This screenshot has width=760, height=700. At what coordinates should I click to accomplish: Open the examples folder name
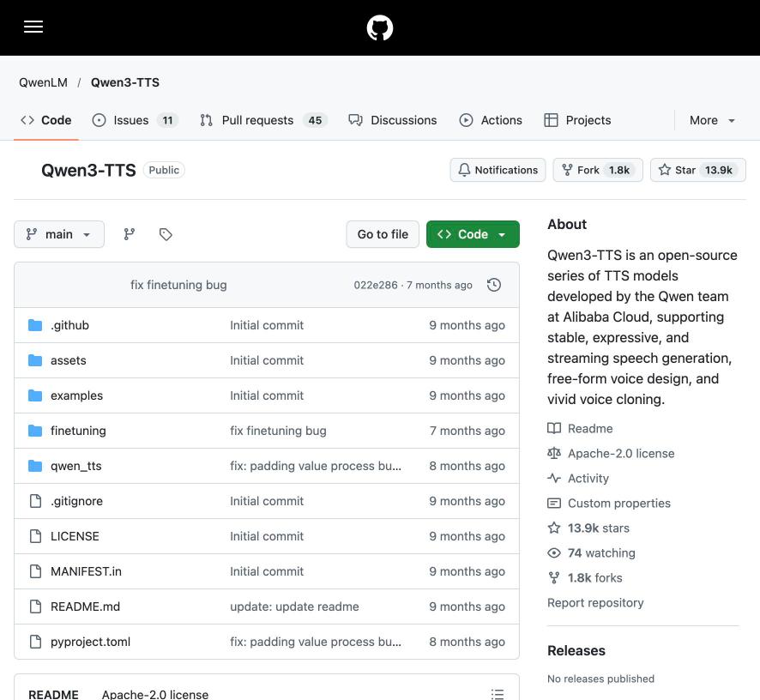point(76,395)
